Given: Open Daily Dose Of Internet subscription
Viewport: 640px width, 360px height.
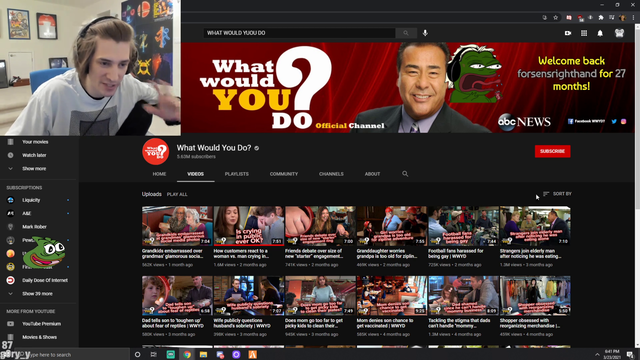Looking at the screenshot, I should pyautogui.click(x=45, y=280).
